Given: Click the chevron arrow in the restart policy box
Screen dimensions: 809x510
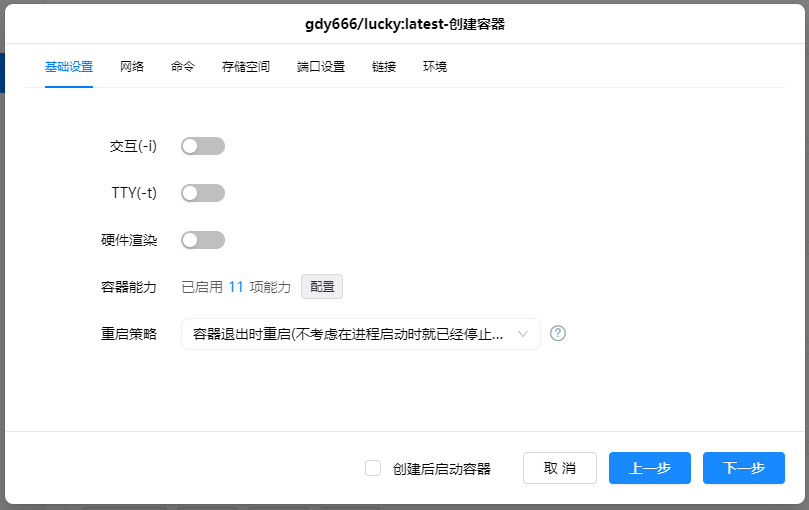Looking at the screenshot, I should pos(523,335).
